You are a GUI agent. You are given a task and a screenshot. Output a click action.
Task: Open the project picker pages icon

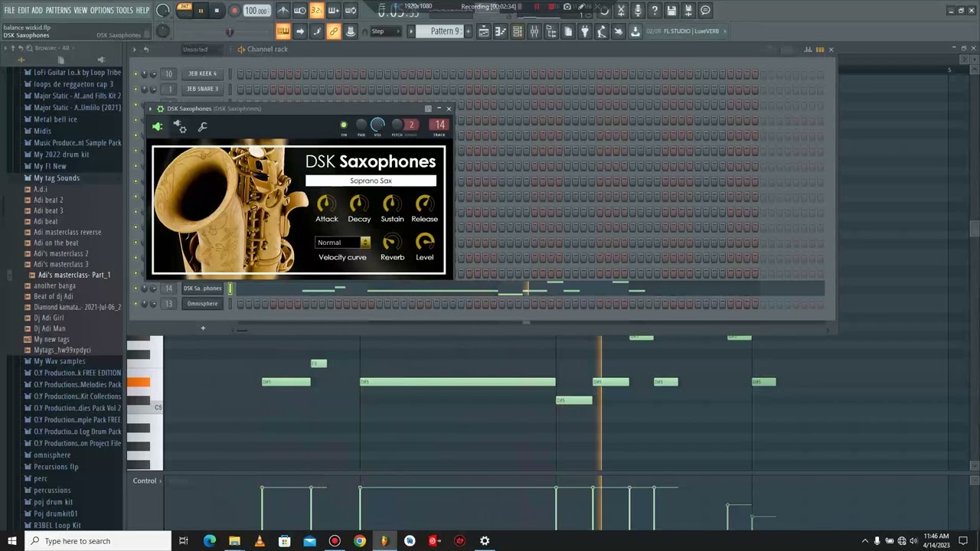pyautogui.click(x=568, y=31)
